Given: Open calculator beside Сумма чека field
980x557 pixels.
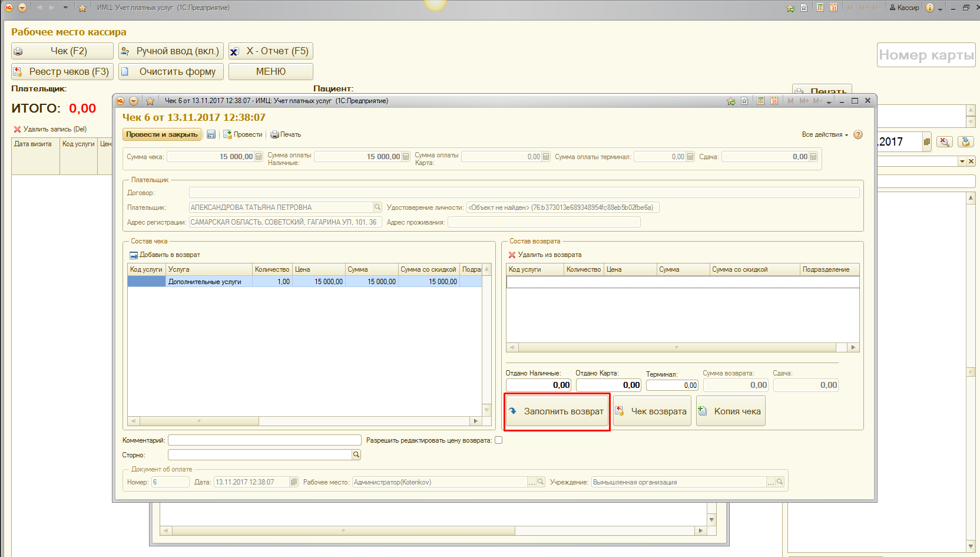Looking at the screenshot, I should (259, 157).
